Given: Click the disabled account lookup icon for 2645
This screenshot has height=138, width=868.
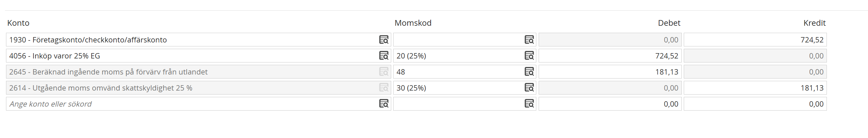Looking at the screenshot, I should [x=384, y=72].
